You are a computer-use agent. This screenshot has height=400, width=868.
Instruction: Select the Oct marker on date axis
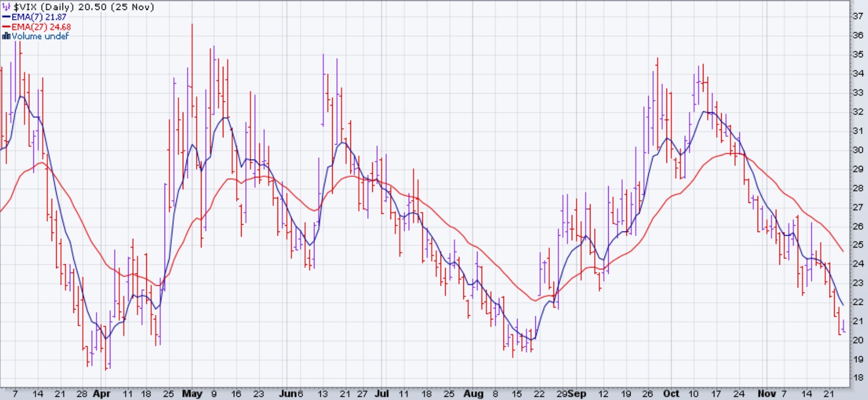click(671, 393)
